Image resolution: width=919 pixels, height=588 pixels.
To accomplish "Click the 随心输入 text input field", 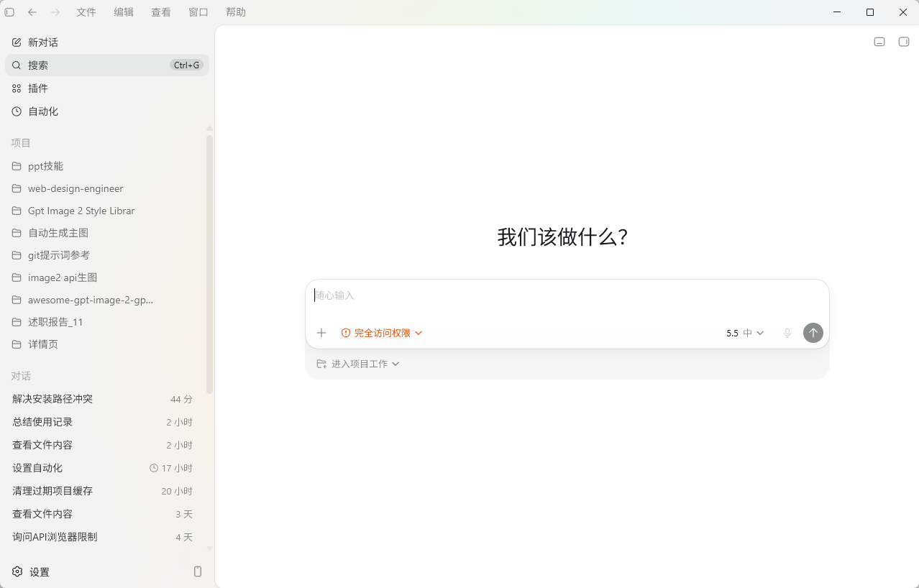I will pyautogui.click(x=567, y=295).
